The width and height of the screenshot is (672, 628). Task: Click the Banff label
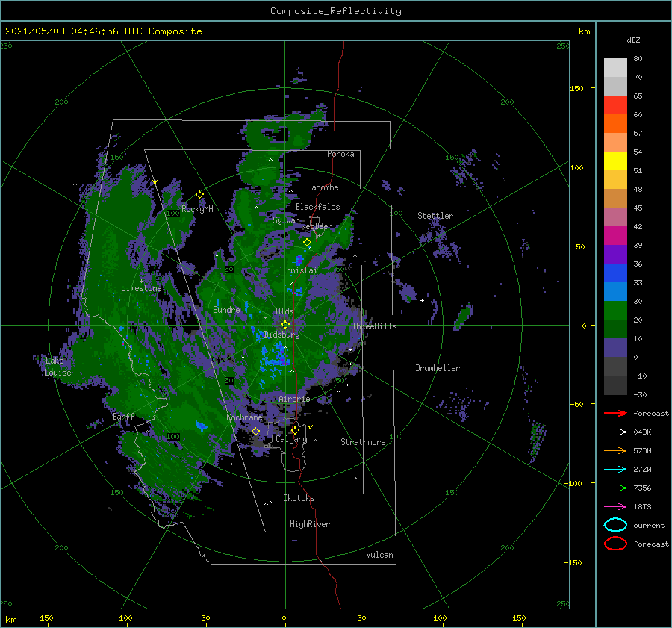(123, 416)
